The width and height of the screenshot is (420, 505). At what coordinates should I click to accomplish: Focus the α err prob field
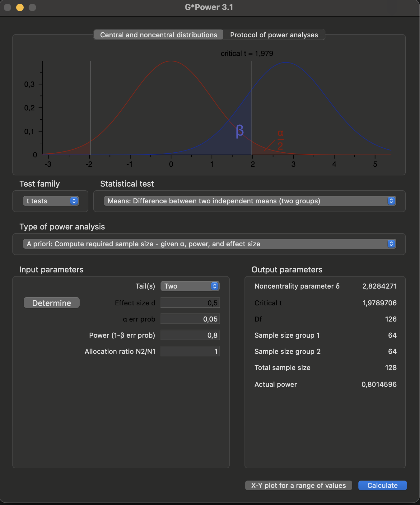point(190,319)
